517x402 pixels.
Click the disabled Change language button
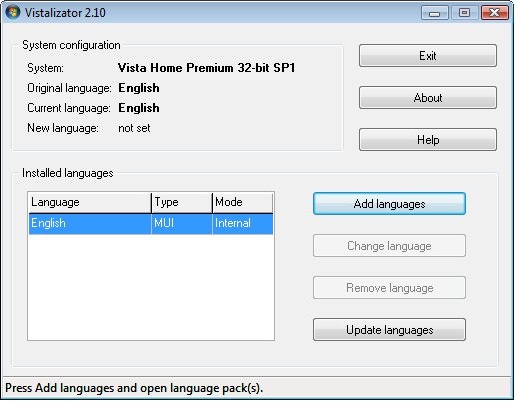point(389,246)
